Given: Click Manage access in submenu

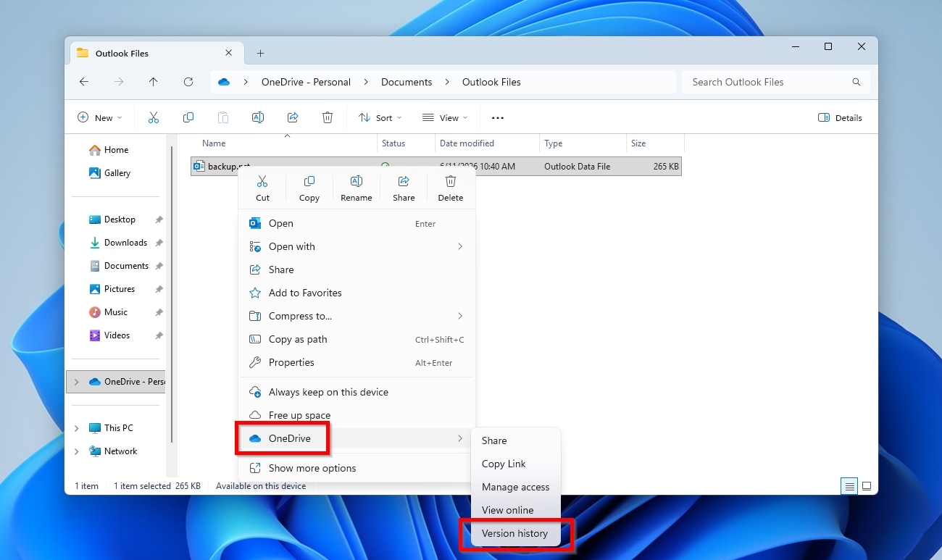Looking at the screenshot, I should tap(515, 487).
